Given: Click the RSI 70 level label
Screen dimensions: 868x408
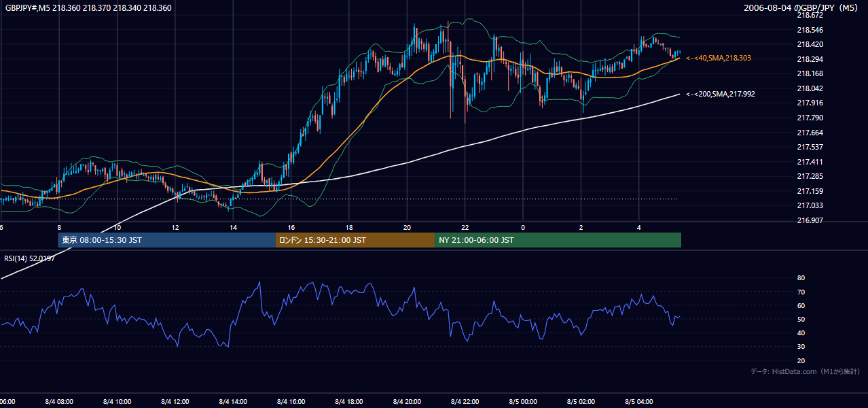Looking at the screenshot, I should tap(801, 292).
